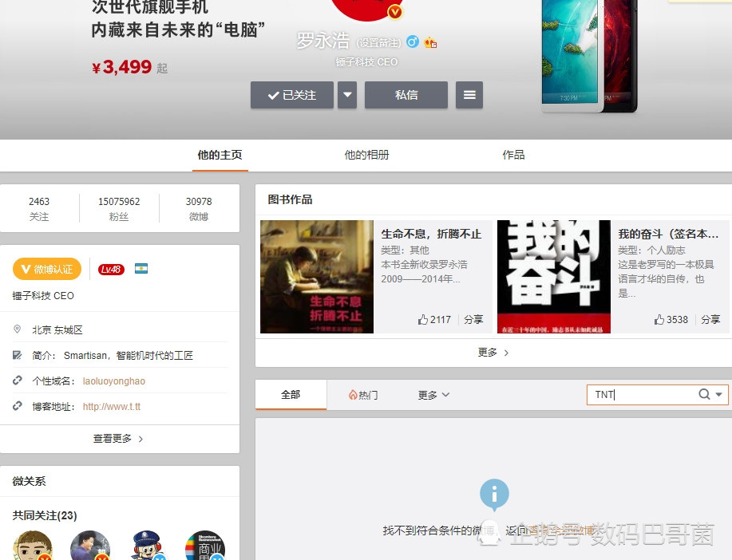Viewport: 732px width, 560px height.
Task: Open the search options dropdown arrow
Action: (719, 395)
